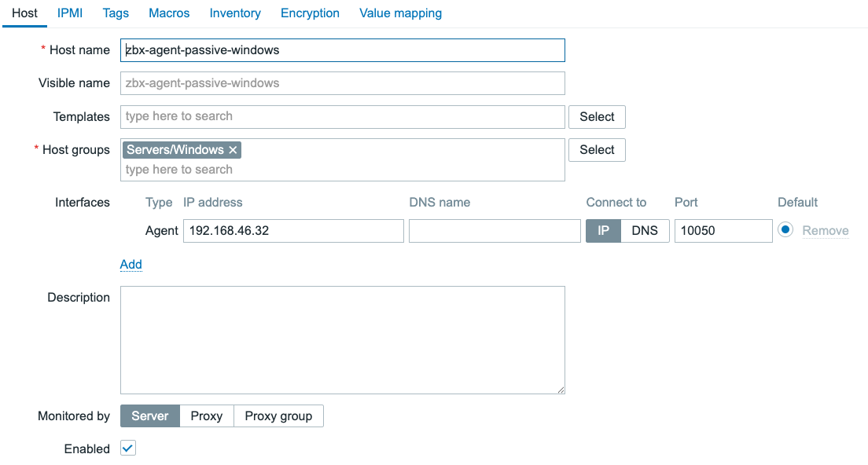This screenshot has width=868, height=465.
Task: Switch to the IPMI tab
Action: [69, 13]
